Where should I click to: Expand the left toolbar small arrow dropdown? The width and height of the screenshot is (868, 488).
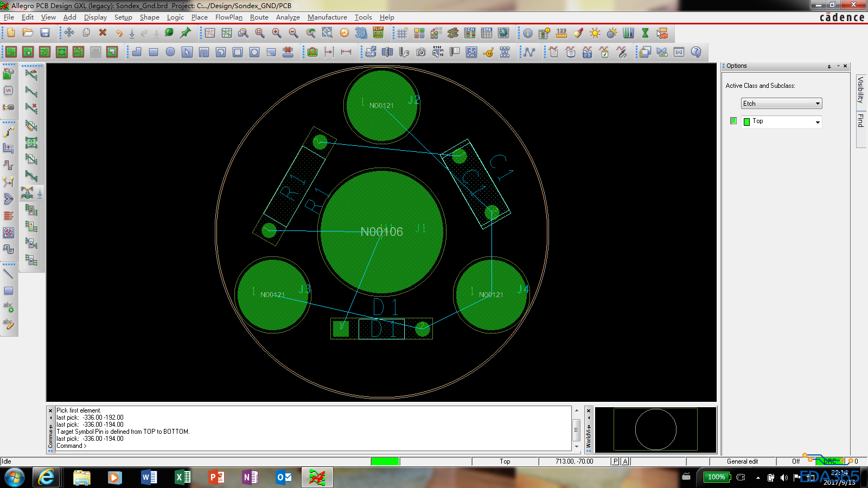(x=40, y=194)
